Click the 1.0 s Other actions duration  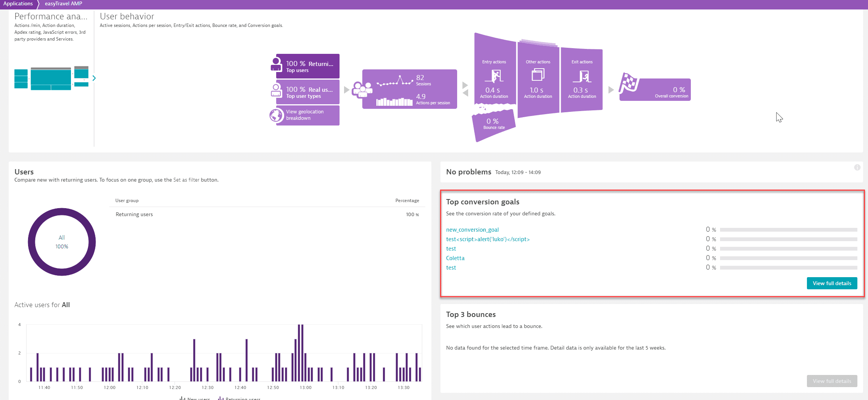pyautogui.click(x=536, y=90)
